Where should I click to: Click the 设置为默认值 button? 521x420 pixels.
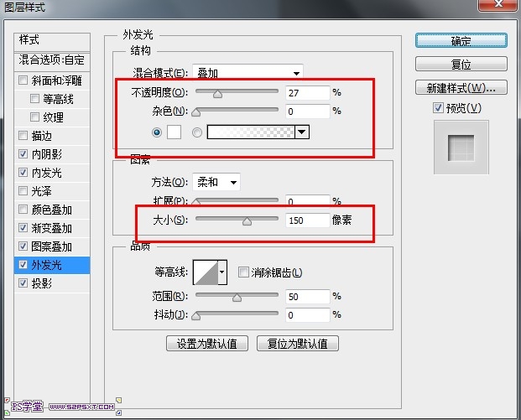click(207, 344)
